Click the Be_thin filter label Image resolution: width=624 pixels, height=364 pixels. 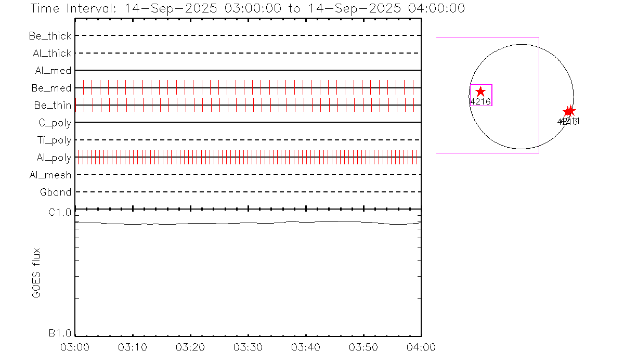53,105
